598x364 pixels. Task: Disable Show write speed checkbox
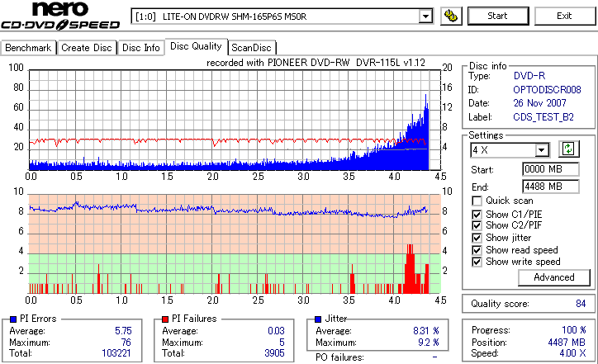pos(477,262)
